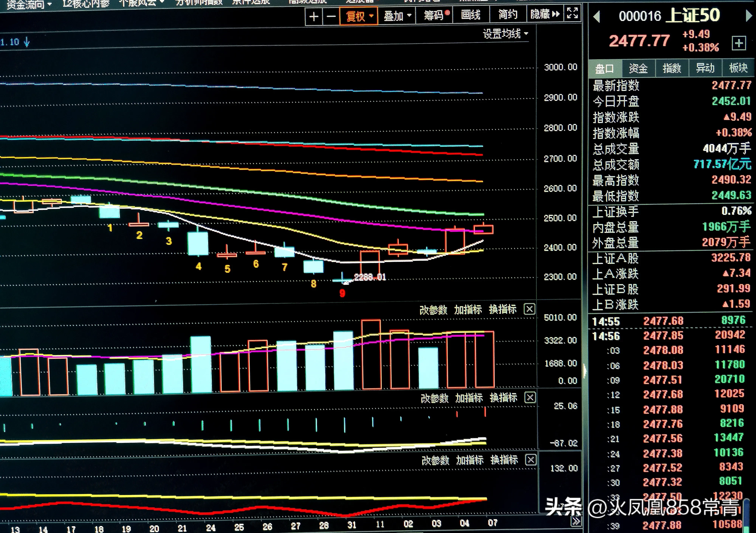The width and height of the screenshot is (756, 533).
Task: Close the bottom indicator panel X
Action: (x=531, y=459)
